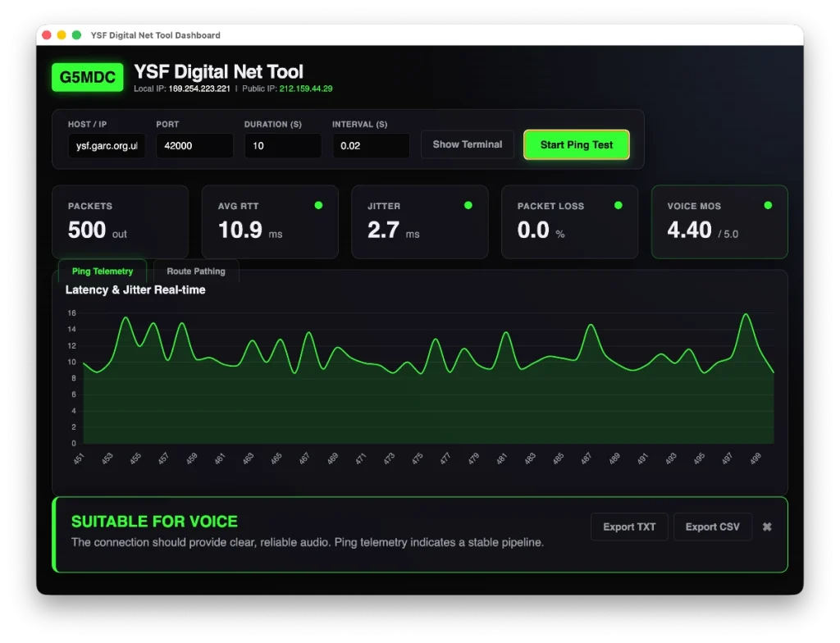
Task: Click the green Avg RTT status dot
Action: pos(318,205)
